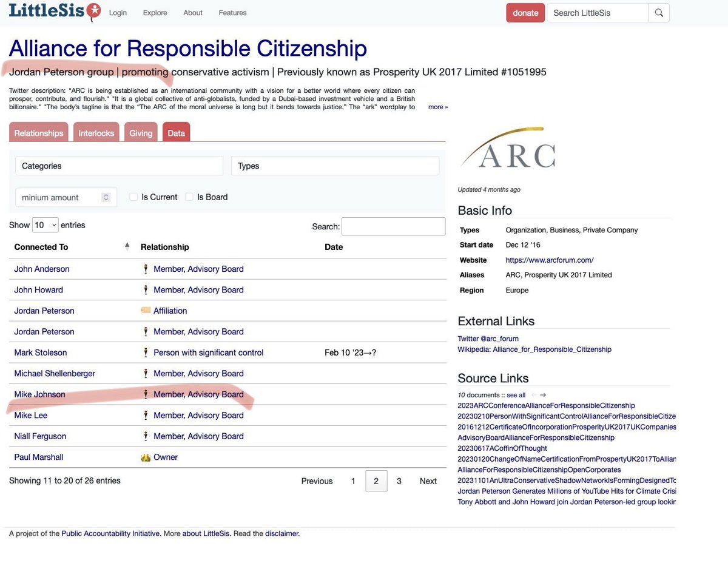Open Mike Lee profile link
The image size is (728, 563).
[31, 416]
